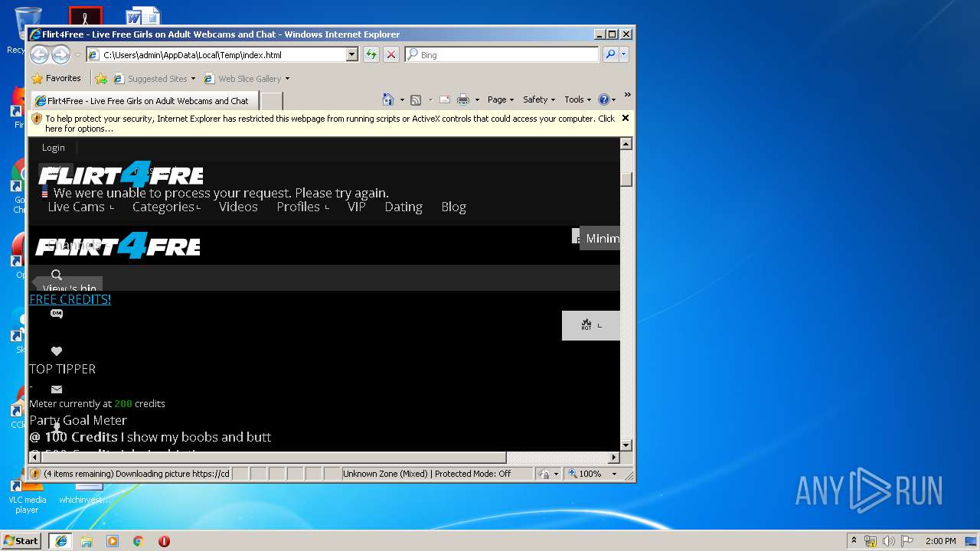This screenshot has width=980, height=551.
Task: Click the Bing search magnifier button
Action: click(610, 54)
